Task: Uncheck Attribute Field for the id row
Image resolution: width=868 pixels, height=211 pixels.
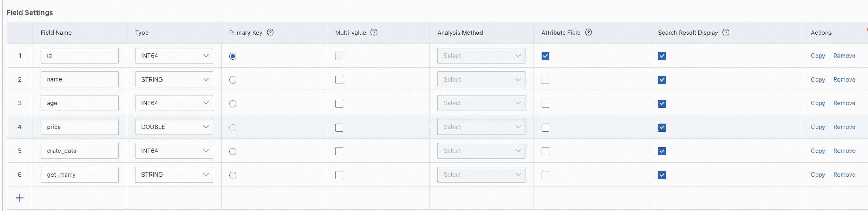Action: point(546,56)
